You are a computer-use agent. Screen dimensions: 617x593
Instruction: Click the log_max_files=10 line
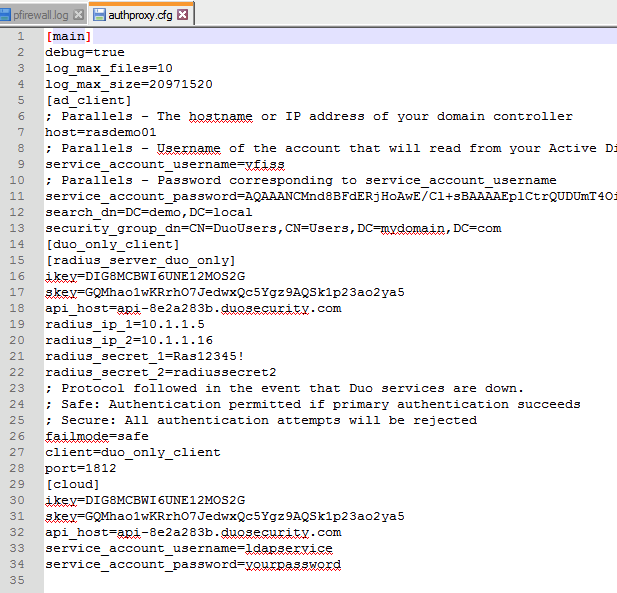pyautogui.click(x=109, y=68)
